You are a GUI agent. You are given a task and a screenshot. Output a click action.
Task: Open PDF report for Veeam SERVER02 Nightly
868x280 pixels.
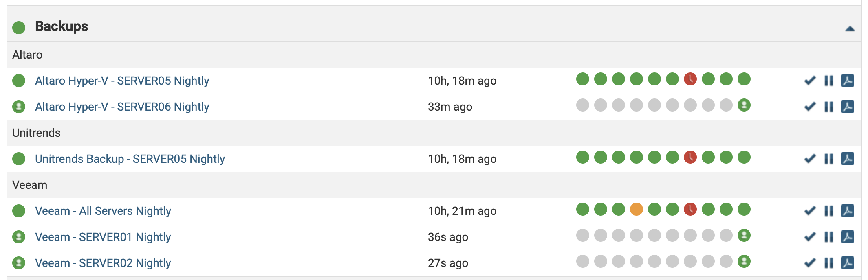tap(847, 263)
